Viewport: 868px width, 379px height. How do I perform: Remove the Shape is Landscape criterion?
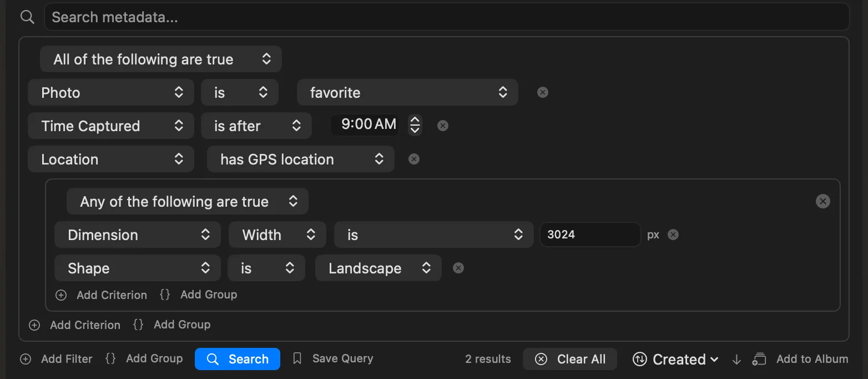[458, 268]
